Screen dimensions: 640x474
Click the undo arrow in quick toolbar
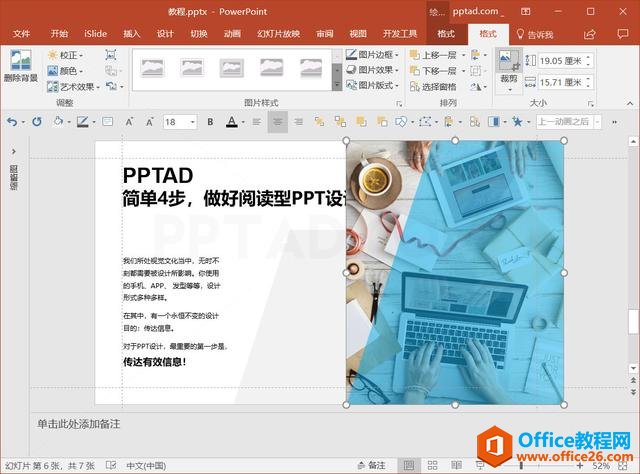(x=12, y=122)
